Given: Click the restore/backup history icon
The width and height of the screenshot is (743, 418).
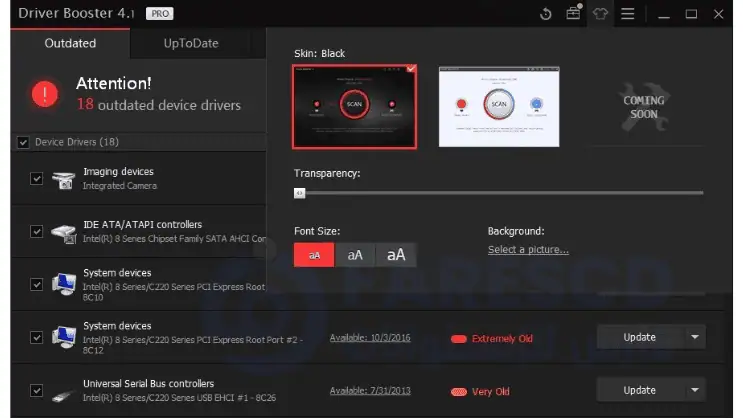Looking at the screenshot, I should point(545,14).
